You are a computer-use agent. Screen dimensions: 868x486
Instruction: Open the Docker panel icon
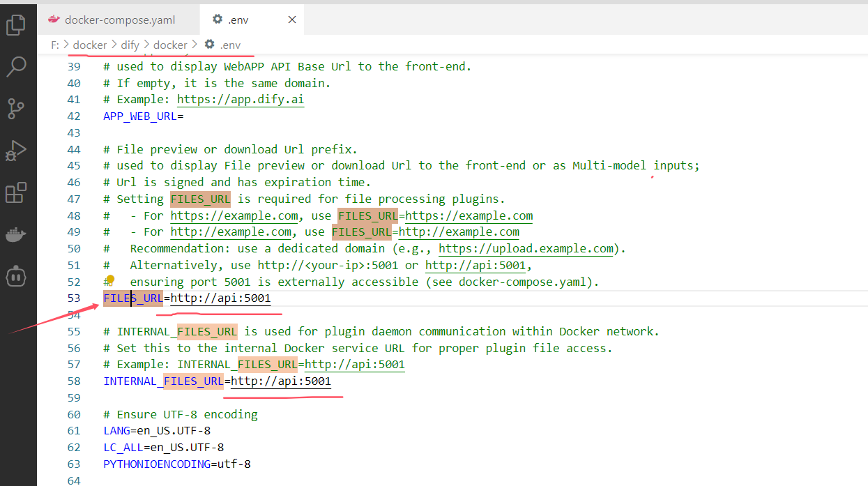point(15,234)
